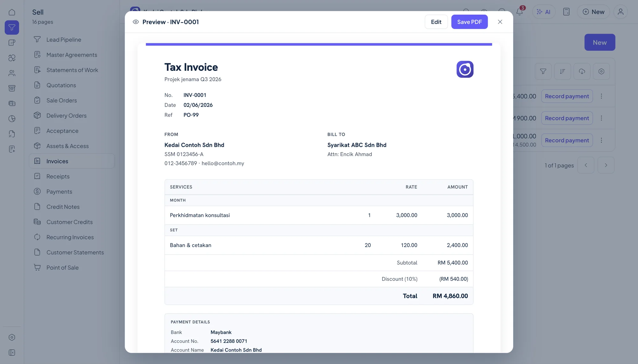Open Customer Credits page
Viewport: 638px width, 364px height.
tap(72, 222)
